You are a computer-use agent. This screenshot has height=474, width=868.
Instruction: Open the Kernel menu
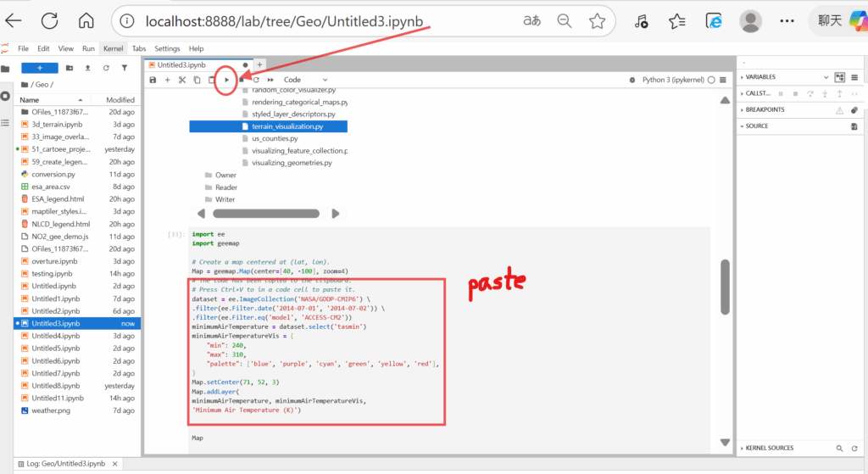tap(113, 48)
